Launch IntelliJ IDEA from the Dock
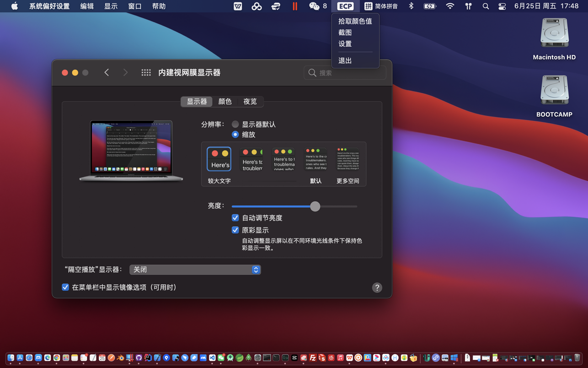The height and width of the screenshot is (368, 588). pos(148,358)
